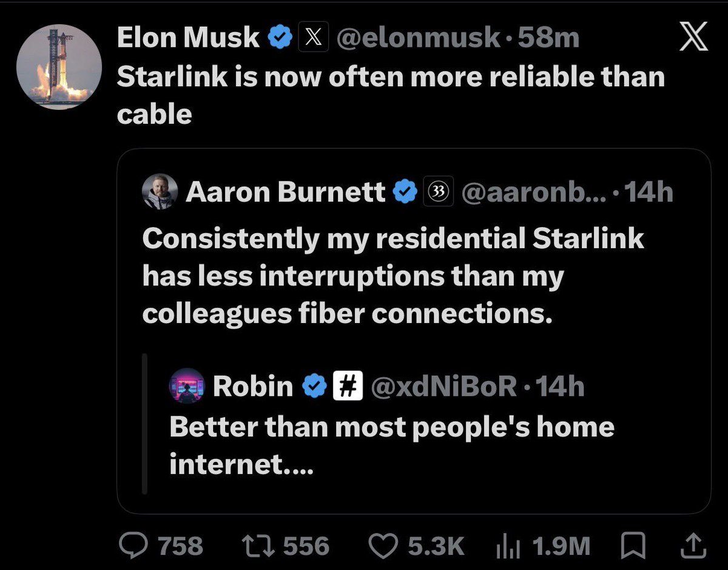728x570 pixels.
Task: Open Robin's profile avatar
Action: [186, 386]
